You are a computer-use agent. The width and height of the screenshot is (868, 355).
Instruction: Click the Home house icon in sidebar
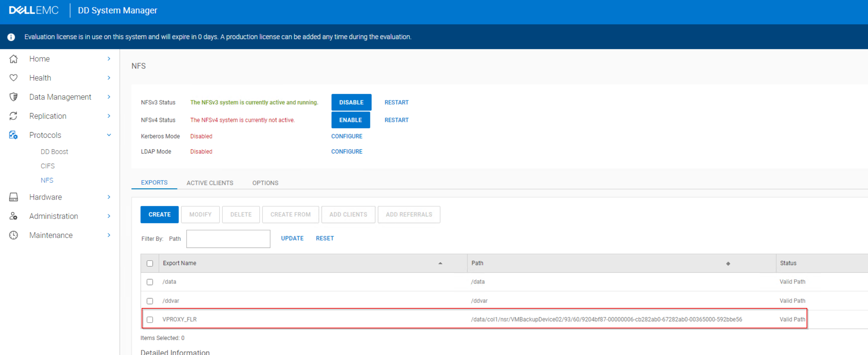13,59
